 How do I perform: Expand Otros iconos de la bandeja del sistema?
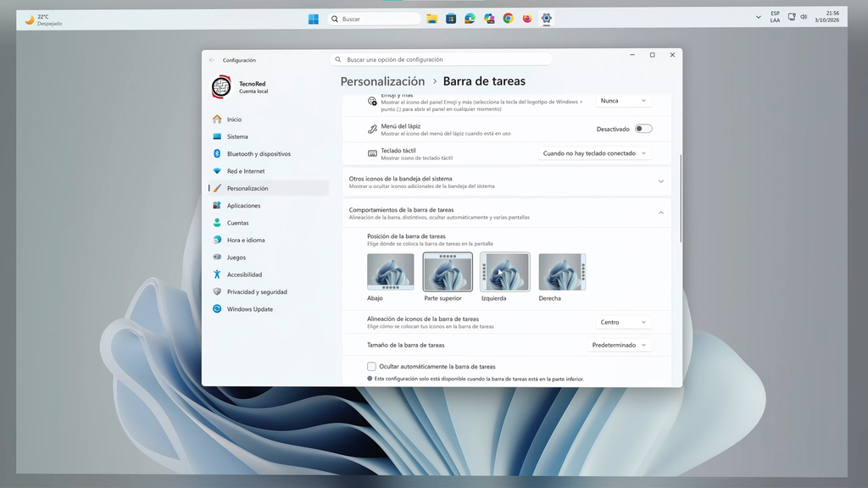coord(507,182)
